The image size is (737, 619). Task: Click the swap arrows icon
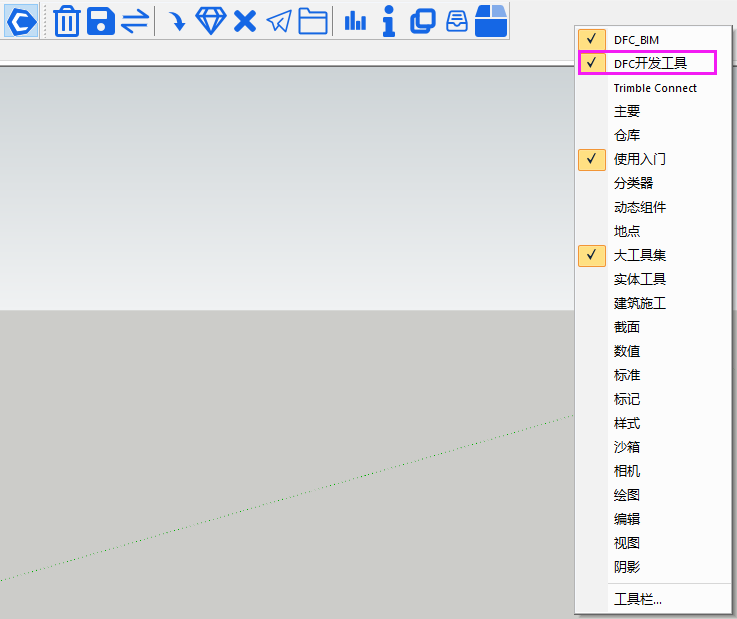tap(135, 21)
